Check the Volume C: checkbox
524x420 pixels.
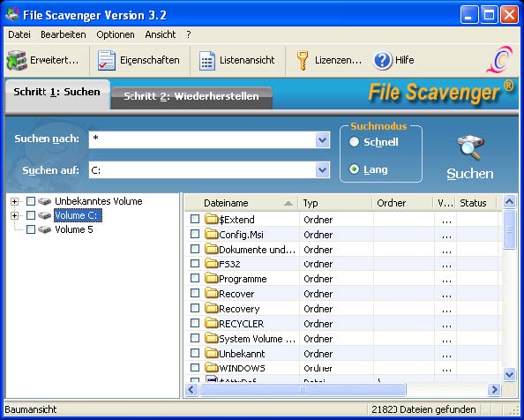coord(31,215)
